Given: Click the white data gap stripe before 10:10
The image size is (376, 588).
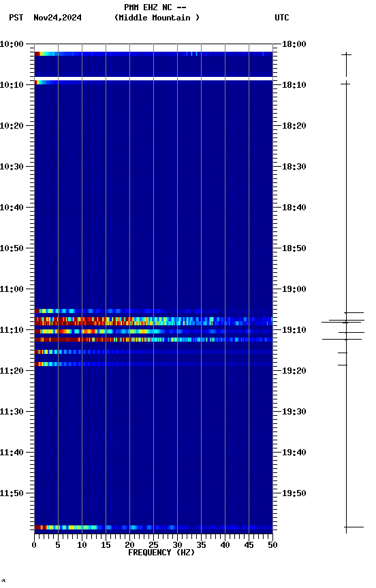Looking at the screenshot, I should pos(153,79).
